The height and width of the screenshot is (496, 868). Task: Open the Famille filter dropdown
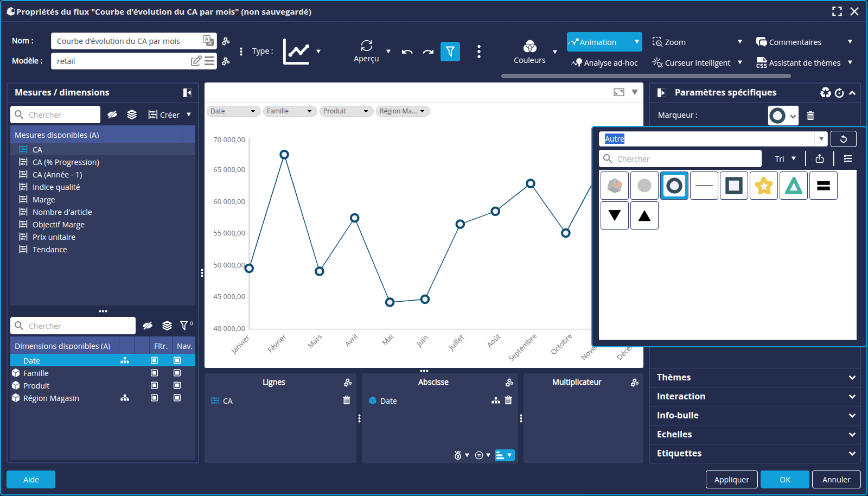(x=290, y=111)
